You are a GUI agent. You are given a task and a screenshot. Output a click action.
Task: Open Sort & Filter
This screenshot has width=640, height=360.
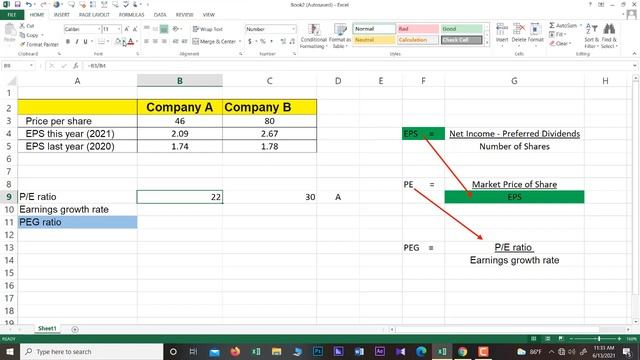pyautogui.click(x=591, y=36)
